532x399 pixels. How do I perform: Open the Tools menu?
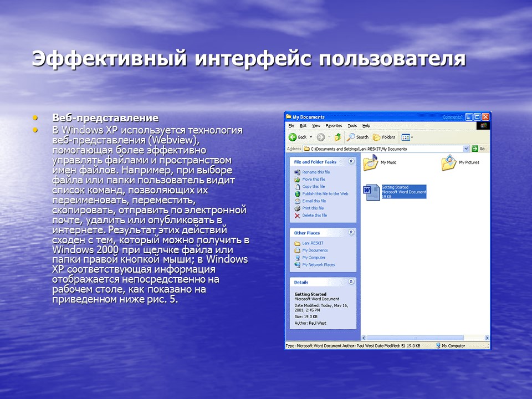point(352,125)
